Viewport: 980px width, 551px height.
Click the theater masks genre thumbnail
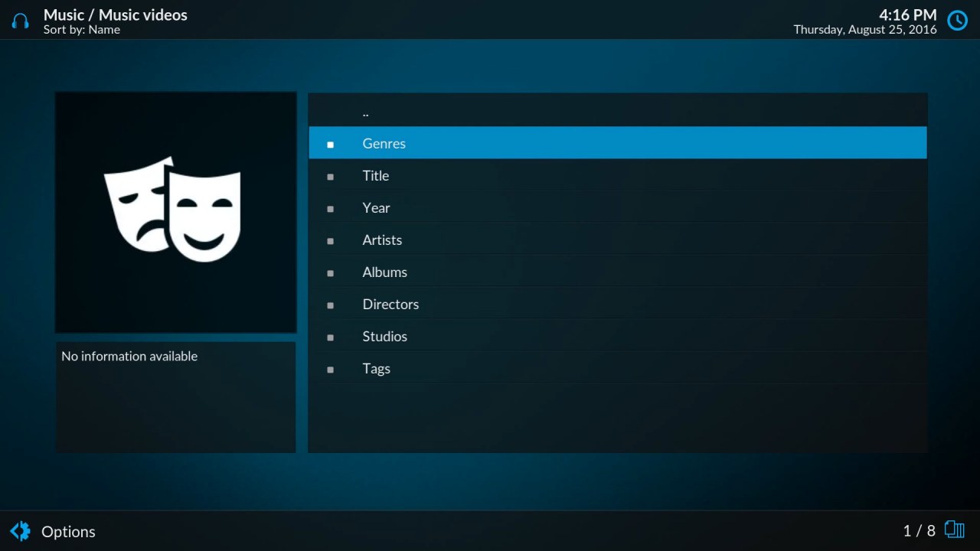175,212
